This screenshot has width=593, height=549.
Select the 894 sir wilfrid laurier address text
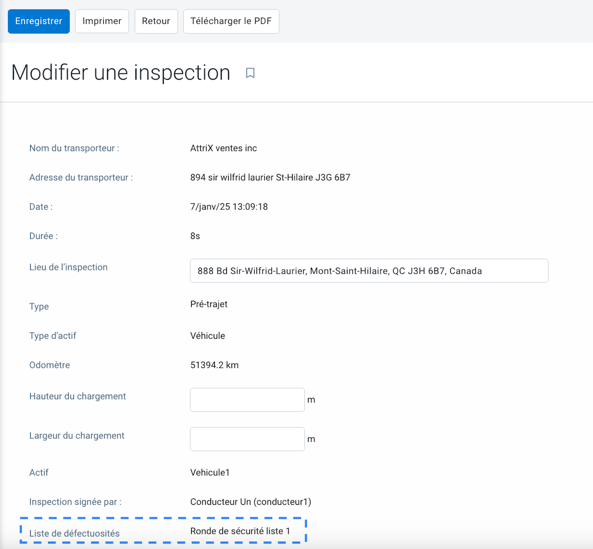tap(270, 177)
